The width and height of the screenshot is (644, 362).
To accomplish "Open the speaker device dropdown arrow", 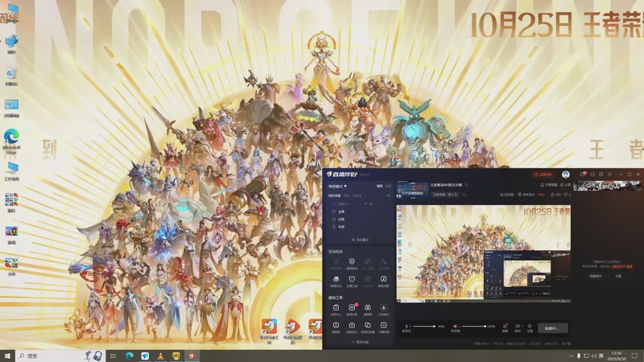I will click(460, 327).
